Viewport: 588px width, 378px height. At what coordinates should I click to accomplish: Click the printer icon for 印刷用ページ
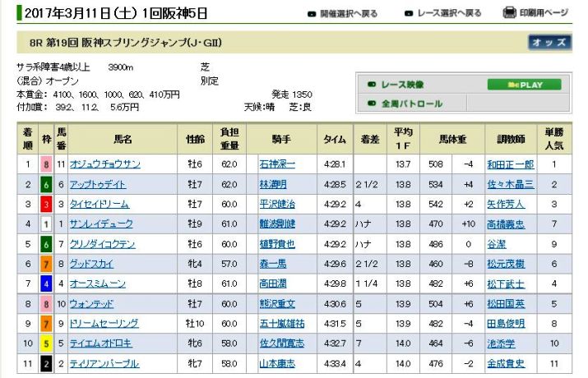coord(510,13)
